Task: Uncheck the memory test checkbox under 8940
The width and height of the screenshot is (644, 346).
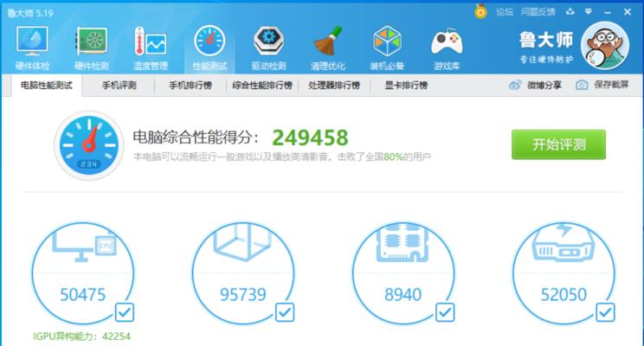Action: coord(445,312)
